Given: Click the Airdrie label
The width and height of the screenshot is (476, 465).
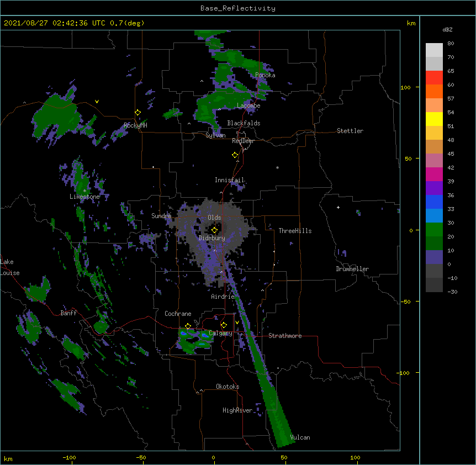Looking at the screenshot, I should click(223, 297).
